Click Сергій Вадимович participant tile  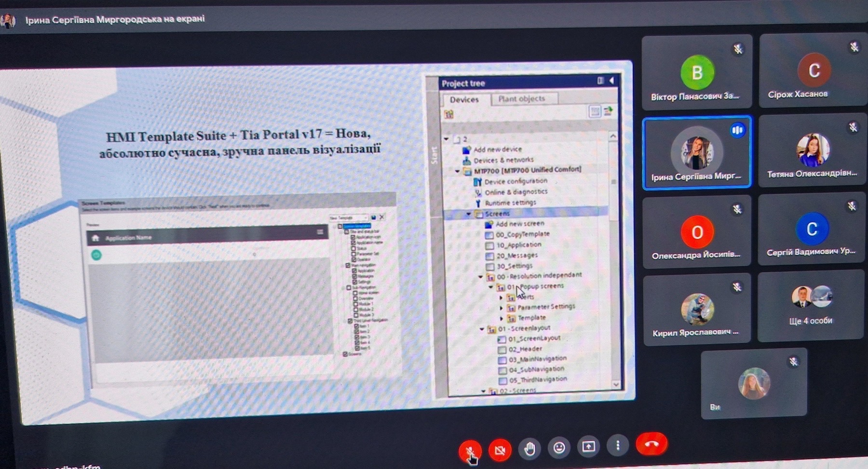(812, 229)
